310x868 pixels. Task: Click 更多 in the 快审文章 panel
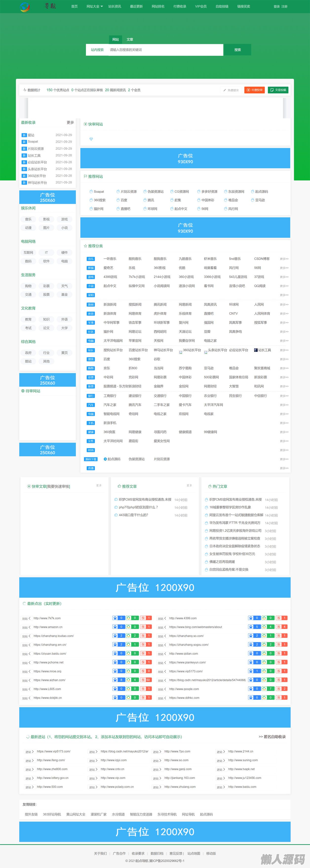pyautogui.click(x=99, y=486)
